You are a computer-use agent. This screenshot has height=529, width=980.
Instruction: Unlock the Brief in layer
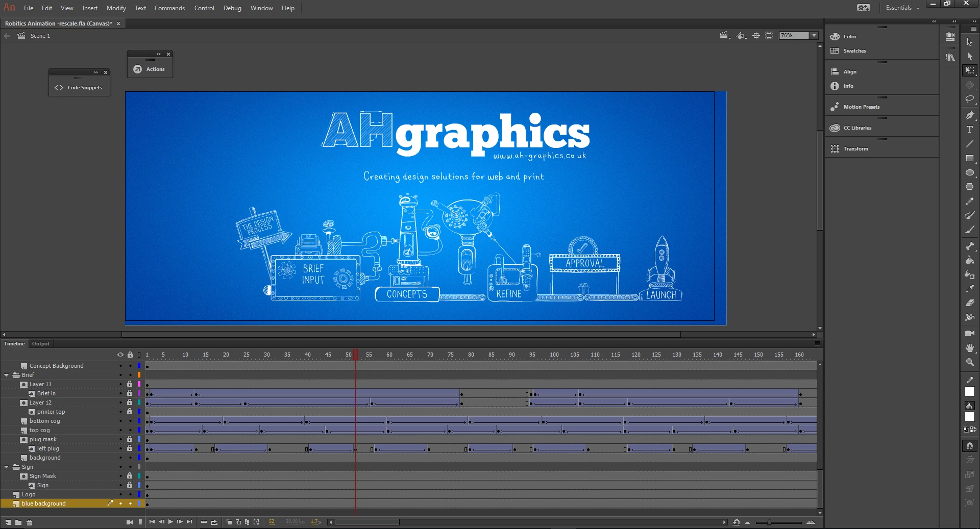(130, 393)
